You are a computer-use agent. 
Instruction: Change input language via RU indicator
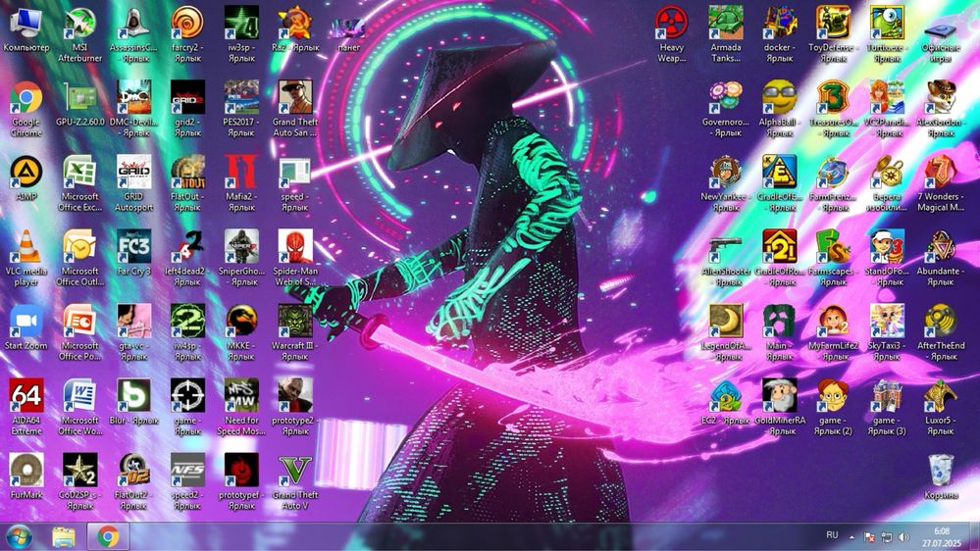click(x=832, y=535)
